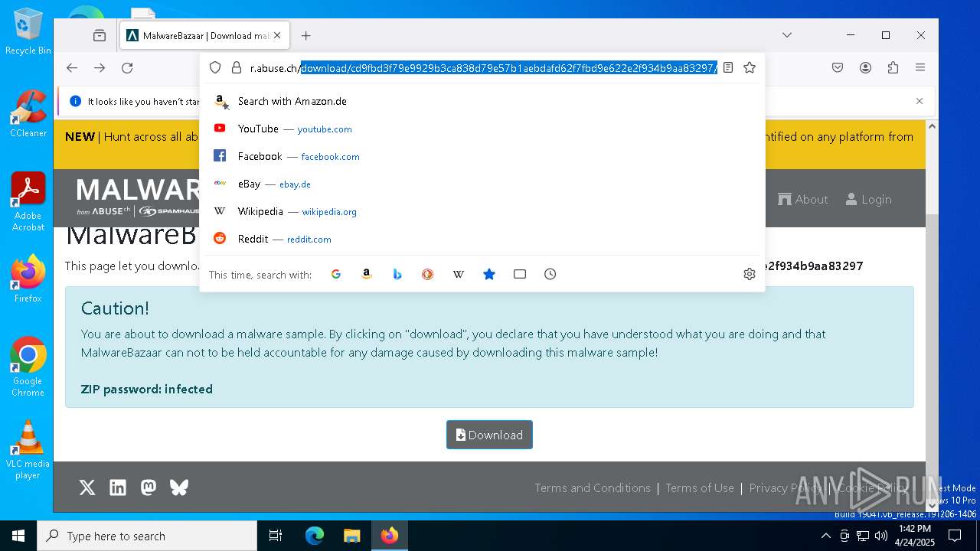
Task: Show hidden system tray icons
Action: [x=826, y=536]
